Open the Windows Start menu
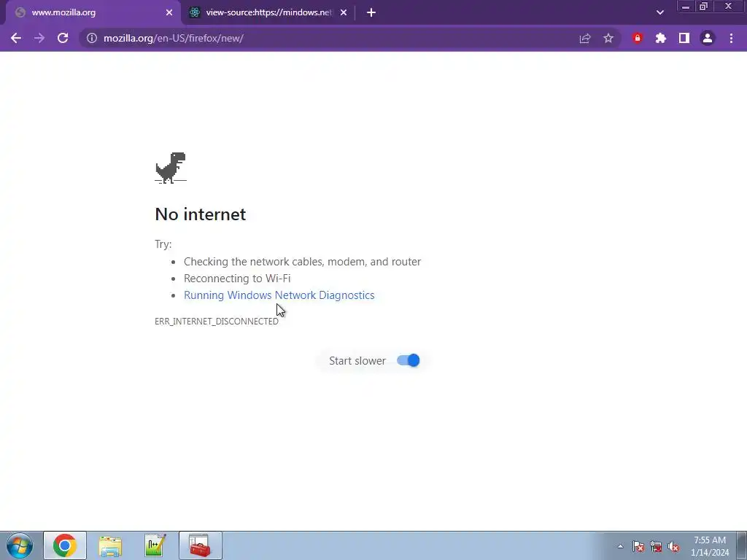747x560 pixels. tap(20, 545)
